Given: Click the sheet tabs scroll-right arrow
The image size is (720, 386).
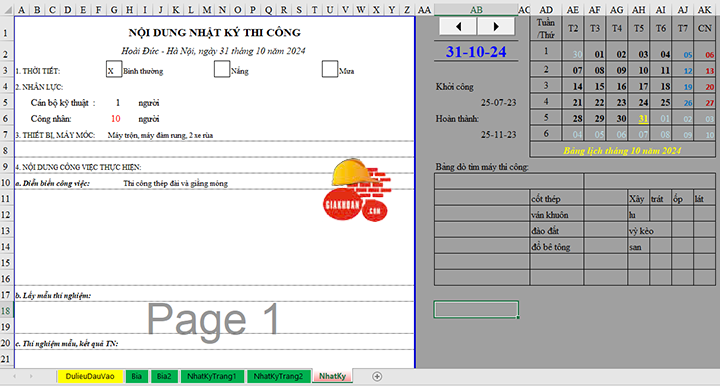Looking at the screenshot, I should [31, 376].
